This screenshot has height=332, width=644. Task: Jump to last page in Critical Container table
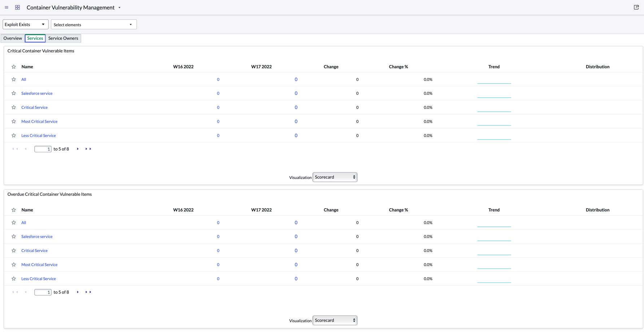coord(88,149)
